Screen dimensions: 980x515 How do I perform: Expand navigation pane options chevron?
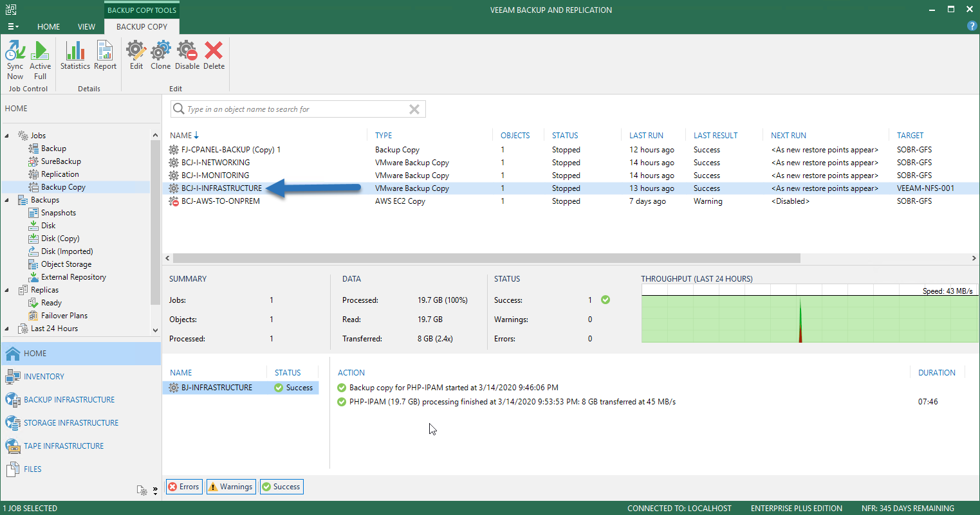(x=155, y=491)
